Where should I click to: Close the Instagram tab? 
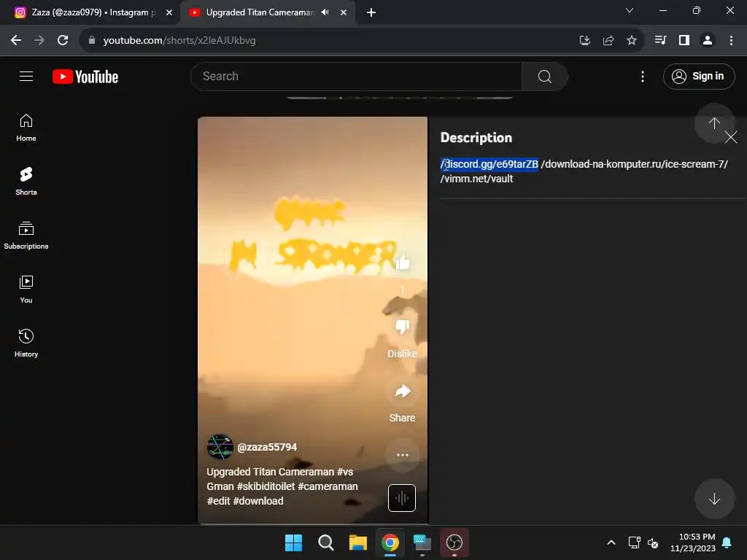pos(169,12)
